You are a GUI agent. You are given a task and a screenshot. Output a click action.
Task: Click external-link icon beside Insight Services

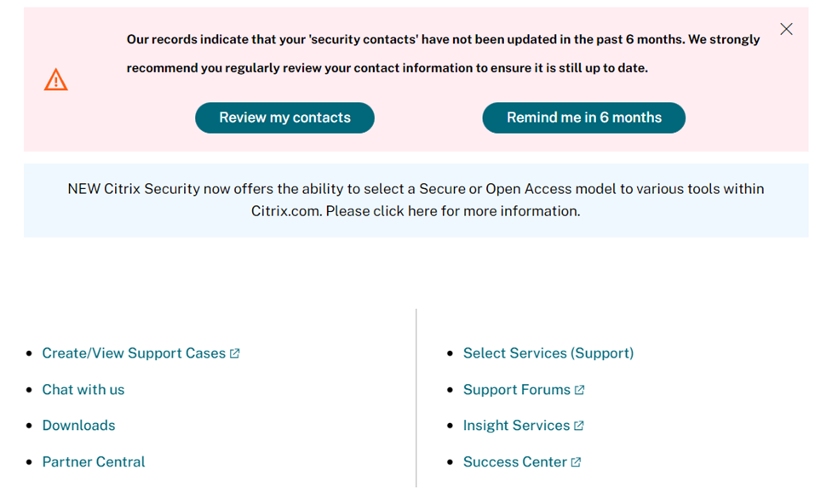pos(578,426)
